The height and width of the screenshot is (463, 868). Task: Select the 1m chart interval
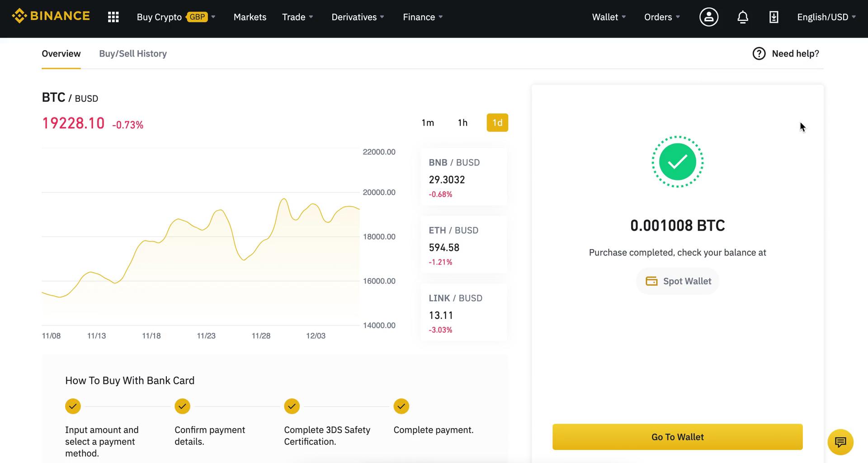pos(428,123)
